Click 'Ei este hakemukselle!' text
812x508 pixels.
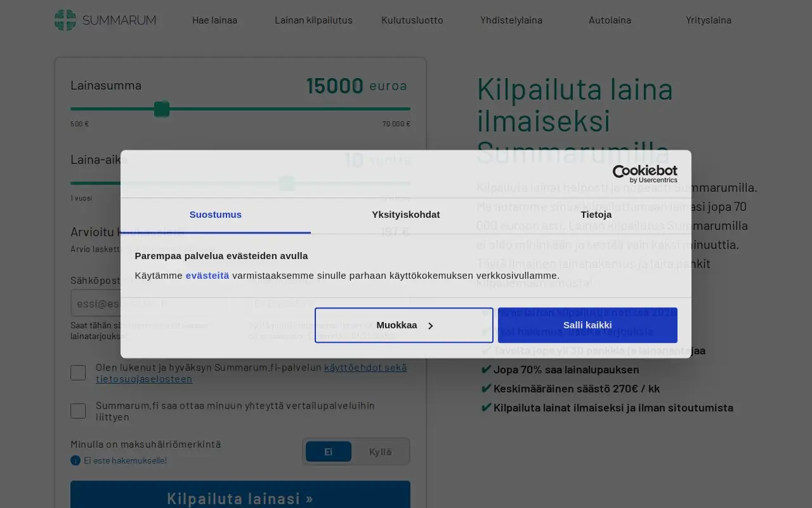126,460
